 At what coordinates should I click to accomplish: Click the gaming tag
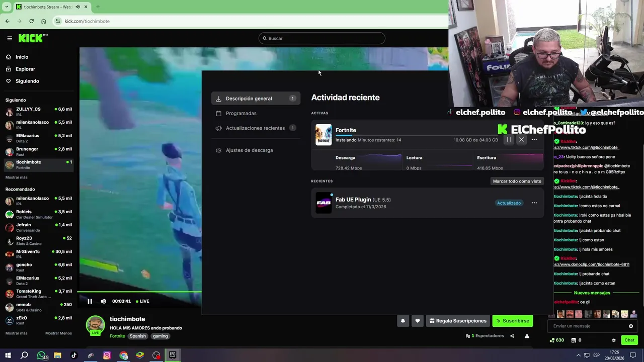160,336
